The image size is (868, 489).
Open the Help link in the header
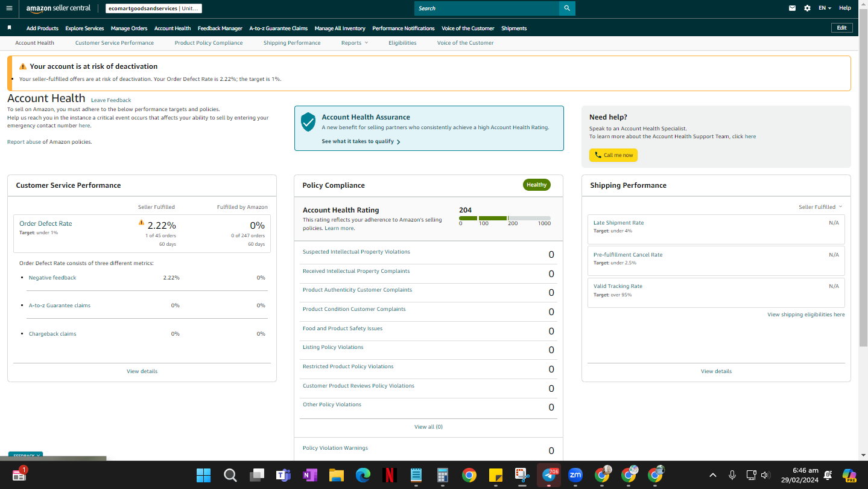845,8
